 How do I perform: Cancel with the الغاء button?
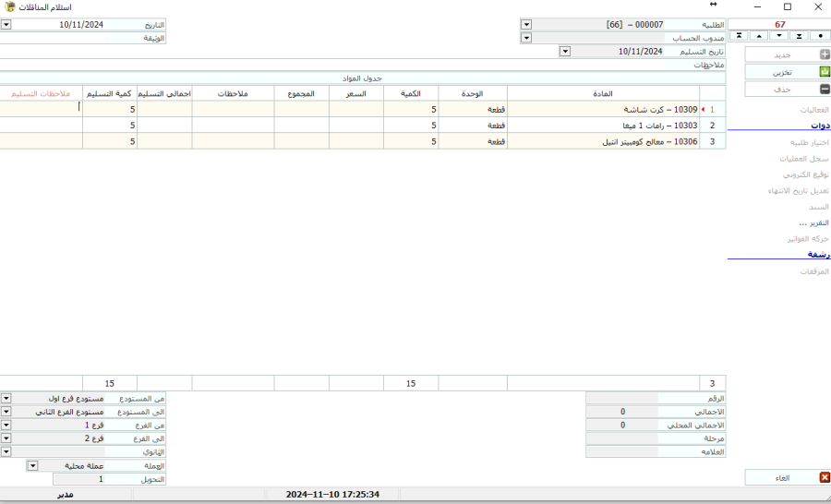click(788, 477)
